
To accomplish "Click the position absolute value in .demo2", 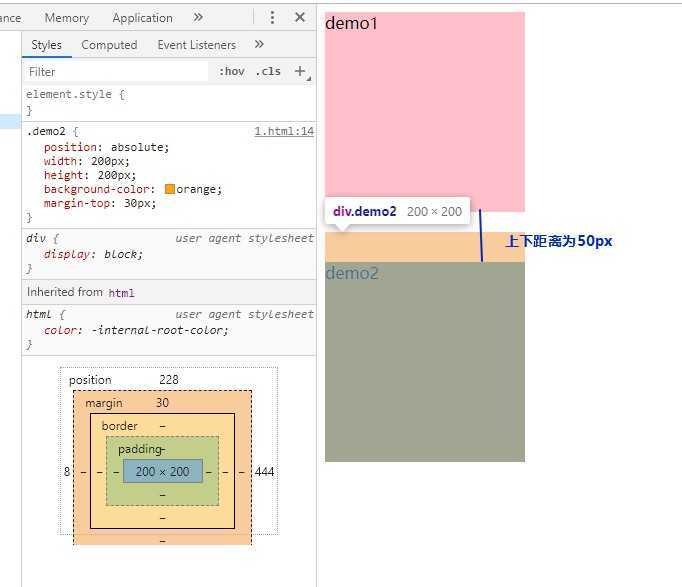I will coord(140,147).
